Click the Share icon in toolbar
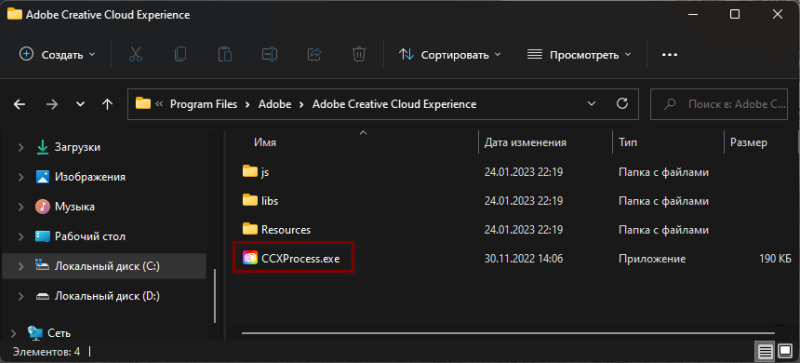This screenshot has width=800, height=363. coord(314,54)
